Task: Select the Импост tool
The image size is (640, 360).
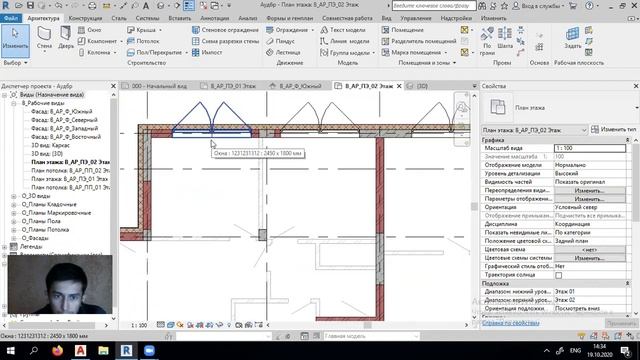Action: click(x=207, y=53)
